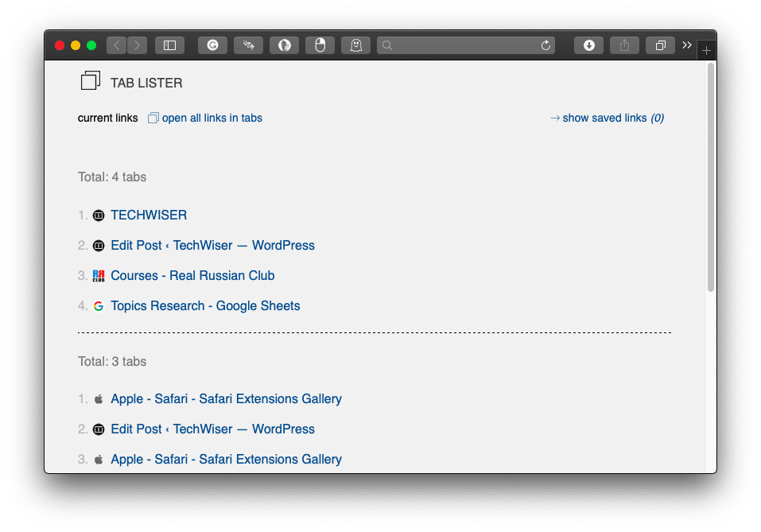Open a new tab with the plus button
This screenshot has height=532, width=761.
[705, 49]
